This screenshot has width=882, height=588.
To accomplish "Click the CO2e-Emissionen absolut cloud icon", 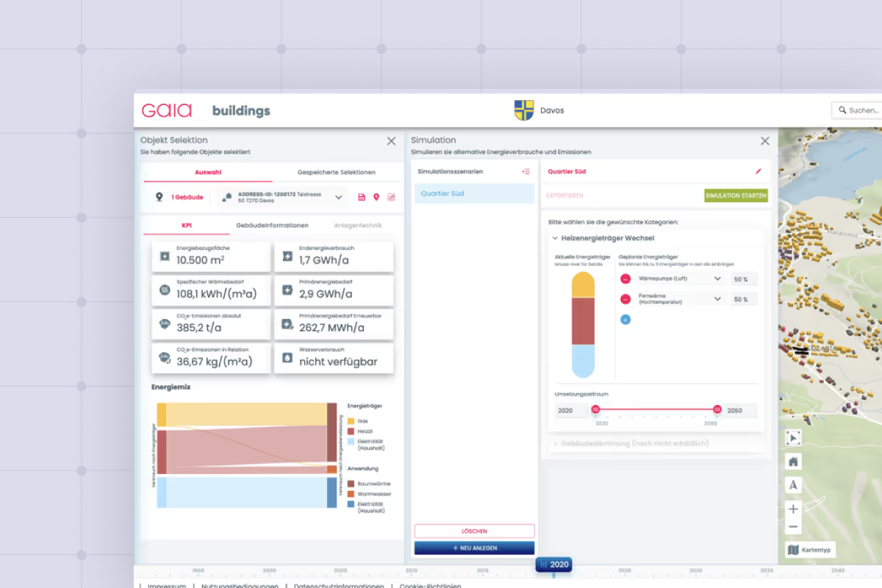I will [x=165, y=324].
